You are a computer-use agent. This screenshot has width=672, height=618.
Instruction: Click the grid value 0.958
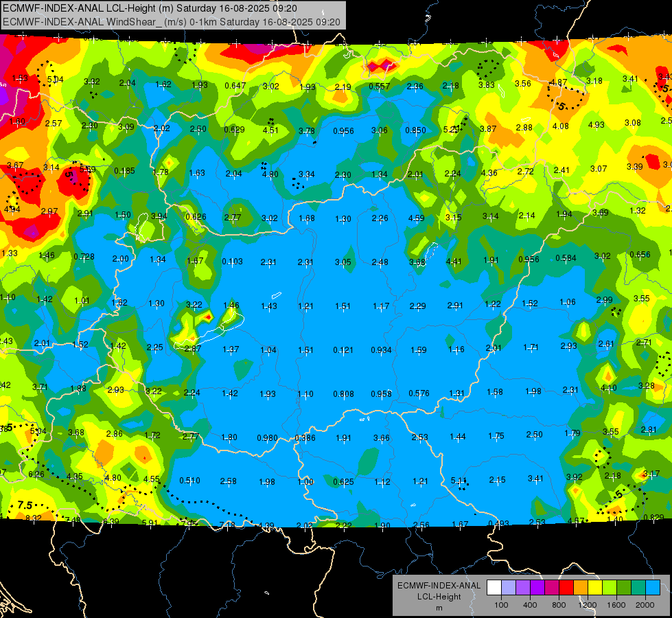point(382,393)
